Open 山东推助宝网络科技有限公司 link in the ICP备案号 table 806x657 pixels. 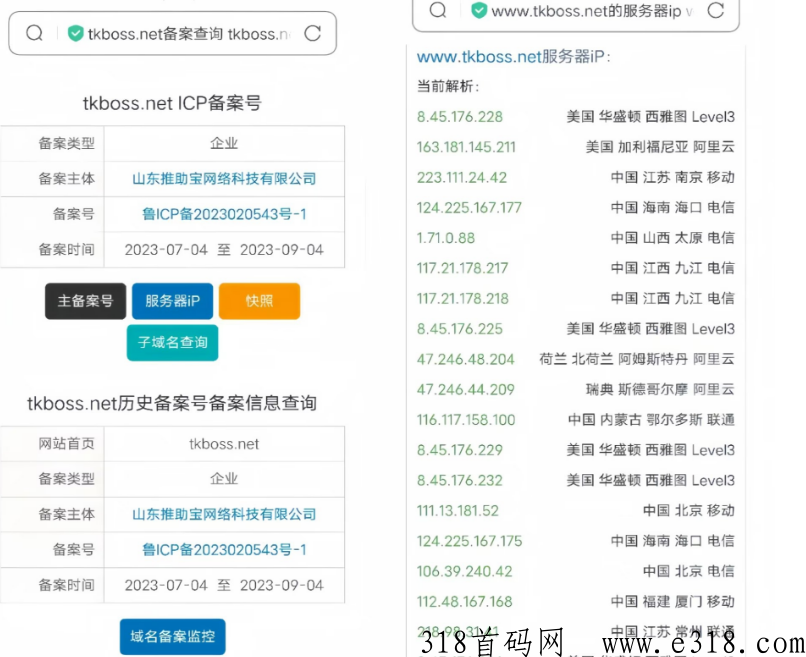click(224, 179)
